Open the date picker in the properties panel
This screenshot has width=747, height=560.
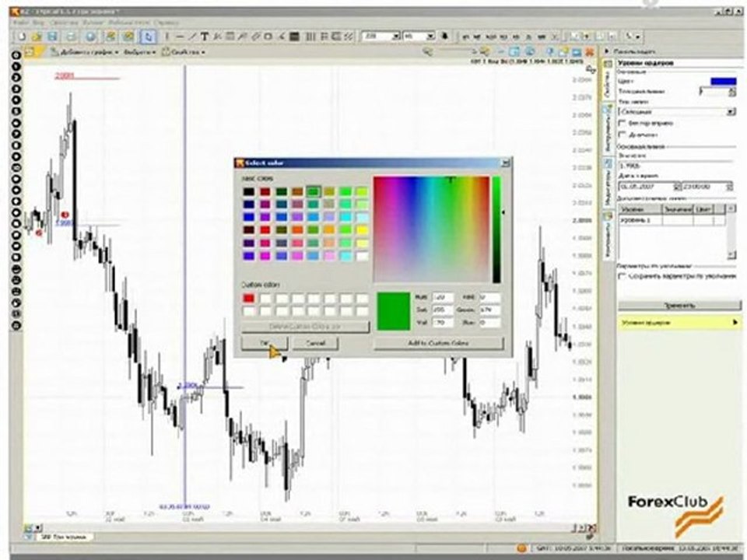click(x=676, y=187)
